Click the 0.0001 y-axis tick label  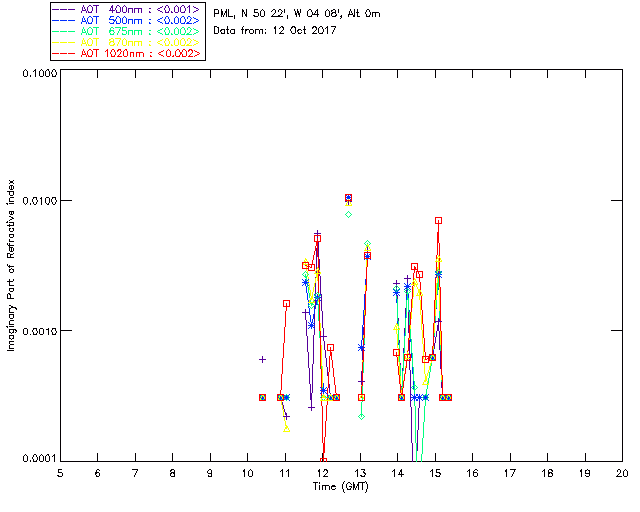39,459
